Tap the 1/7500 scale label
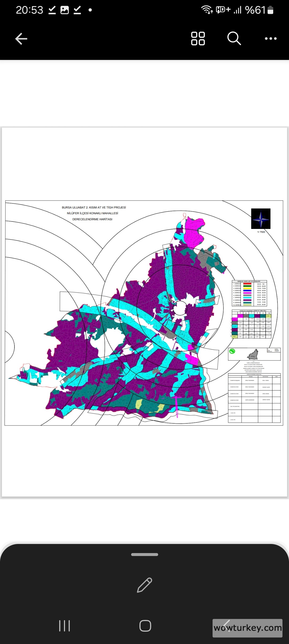Screen dimensions: 289x644 261,232
